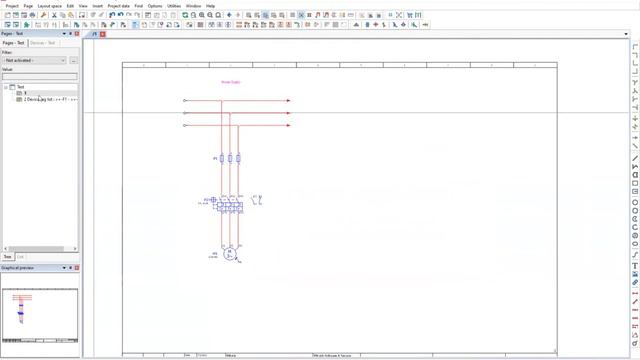Toggle the highlighted blue button in second toolbar
This screenshot has height=360, width=640.
pyautogui.click(x=135, y=25)
